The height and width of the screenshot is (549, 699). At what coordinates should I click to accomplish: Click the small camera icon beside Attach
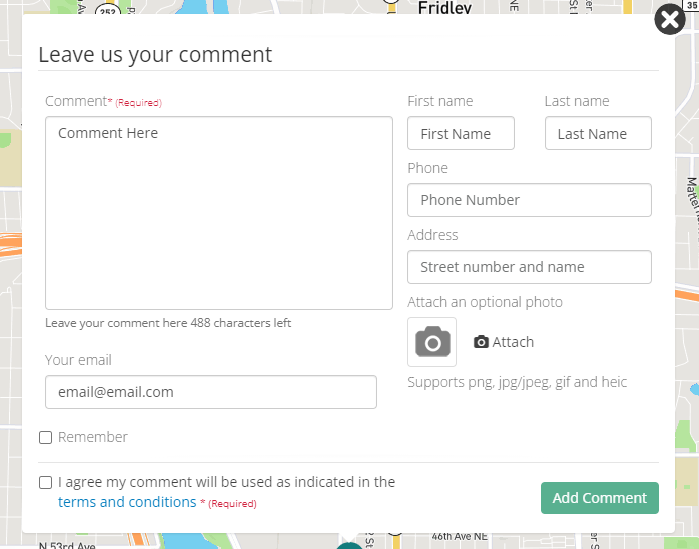pos(481,342)
